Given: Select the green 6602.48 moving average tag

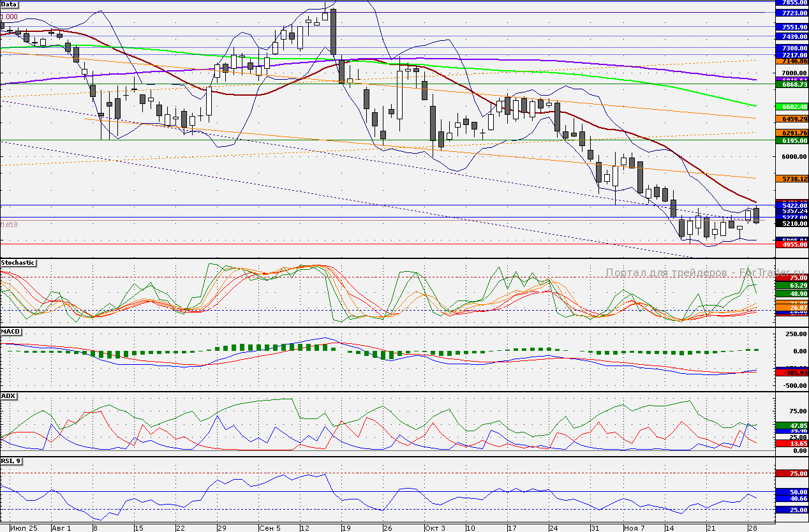Looking at the screenshot, I should tap(791, 107).
